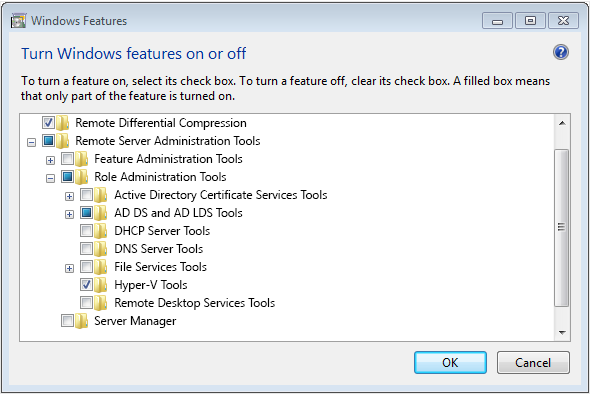Image resolution: width=591 pixels, height=397 pixels.
Task: Click the Role Administration Tools folder icon
Action: point(81,177)
